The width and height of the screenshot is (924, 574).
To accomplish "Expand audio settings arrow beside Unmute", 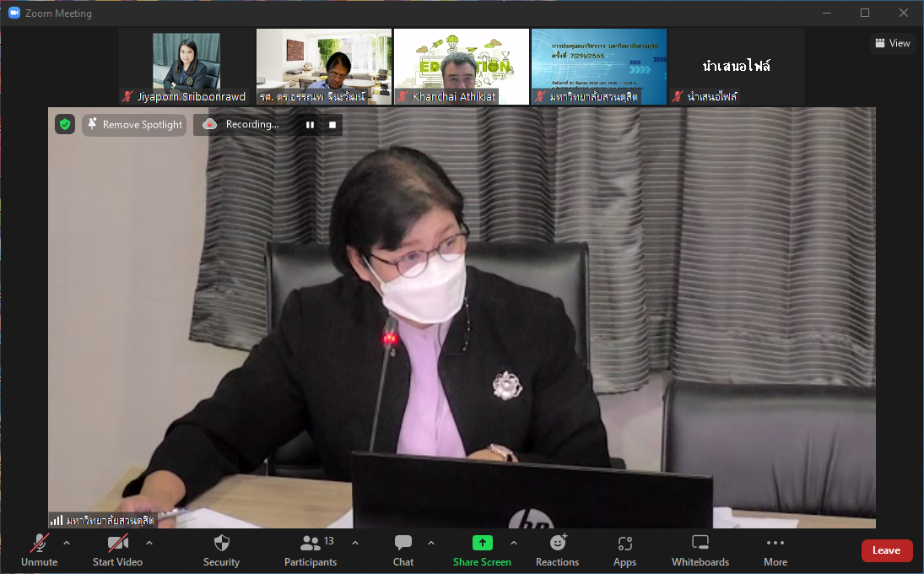I will tap(67, 543).
